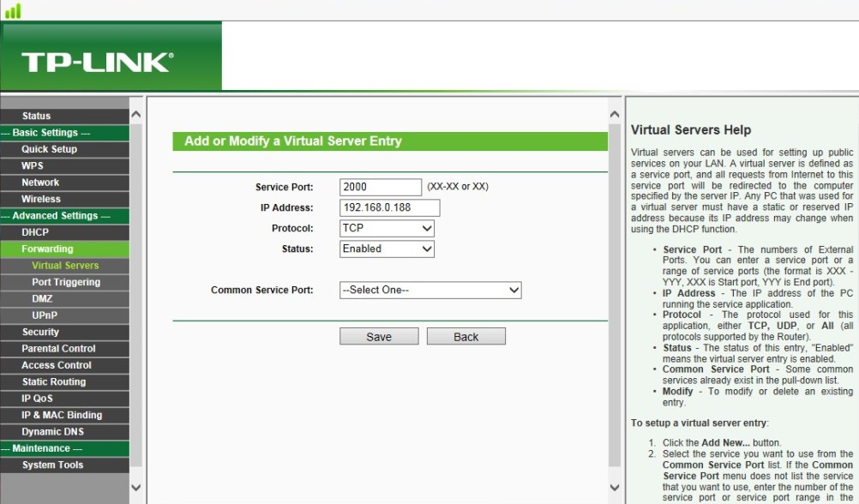Image resolution: width=859 pixels, height=504 pixels.
Task: Click main panel scrollbar up arrow
Action: [x=615, y=115]
